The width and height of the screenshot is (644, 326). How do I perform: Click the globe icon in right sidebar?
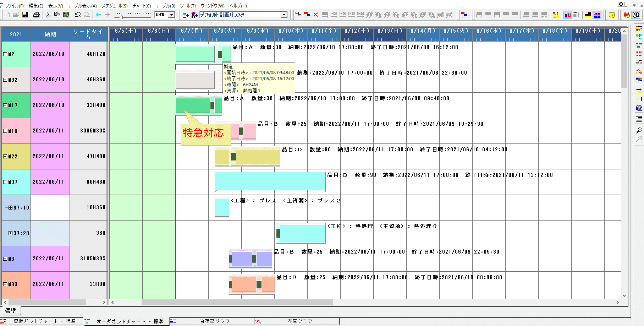click(x=639, y=108)
